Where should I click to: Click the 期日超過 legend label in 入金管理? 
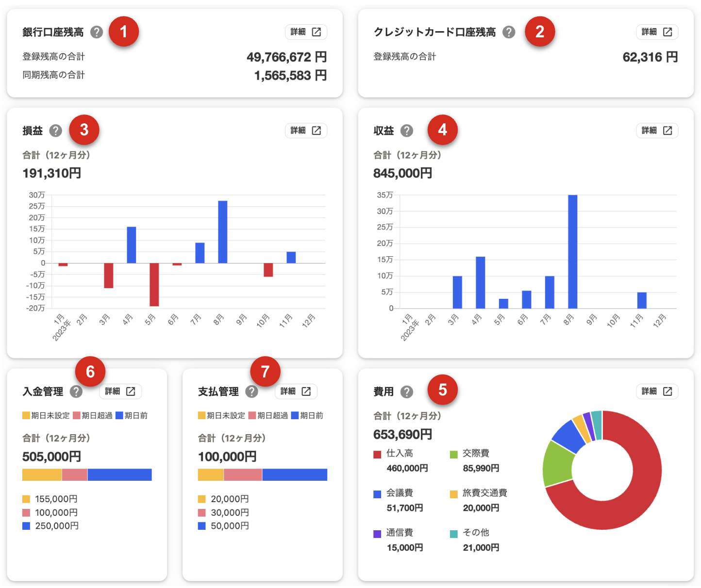97,416
